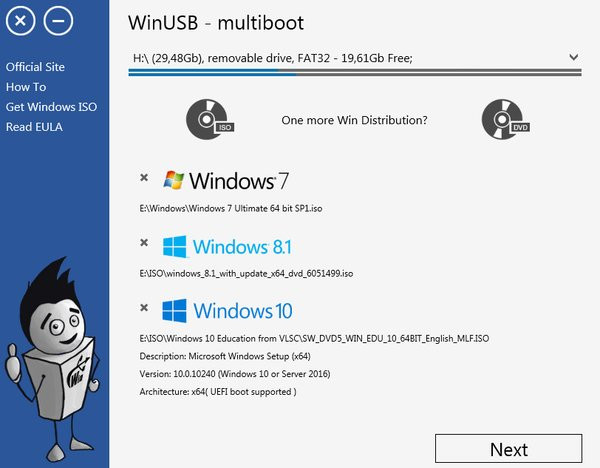600x468 pixels.
Task: Expand the USB drive selection dropdown
Action: [x=573, y=57]
